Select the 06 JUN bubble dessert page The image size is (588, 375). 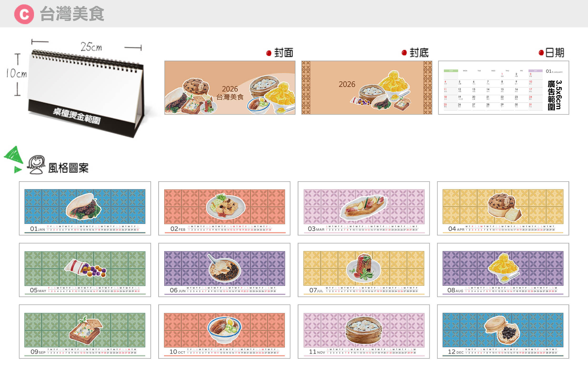(x=224, y=270)
